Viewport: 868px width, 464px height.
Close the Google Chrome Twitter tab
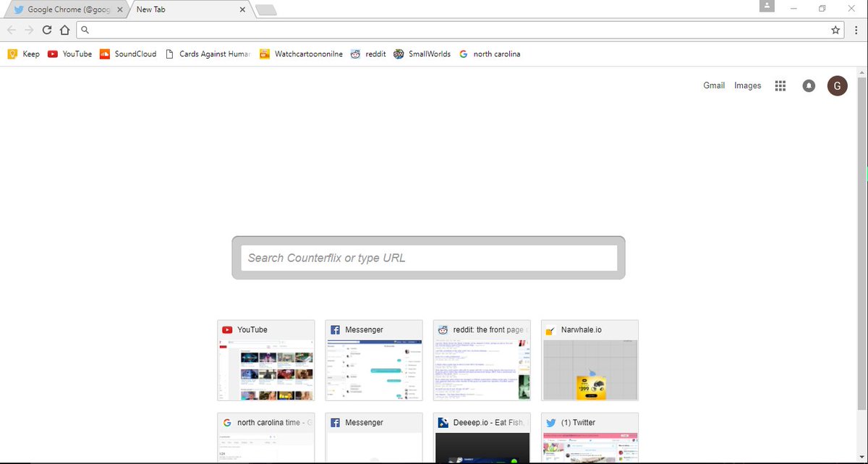(x=119, y=10)
